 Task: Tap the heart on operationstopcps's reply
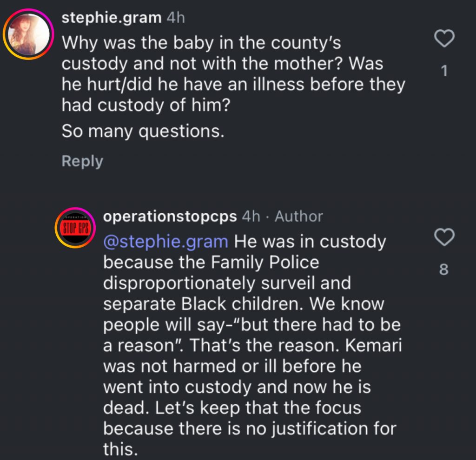click(444, 238)
